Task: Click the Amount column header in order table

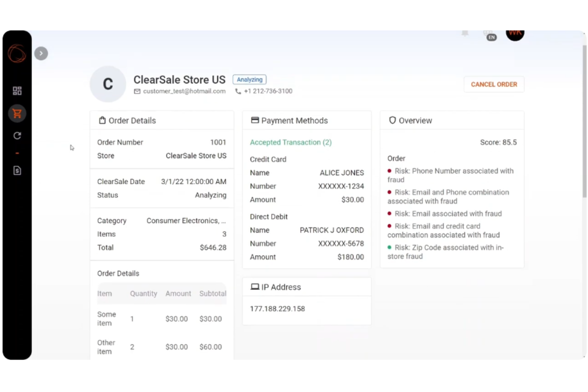Action: coord(178,294)
